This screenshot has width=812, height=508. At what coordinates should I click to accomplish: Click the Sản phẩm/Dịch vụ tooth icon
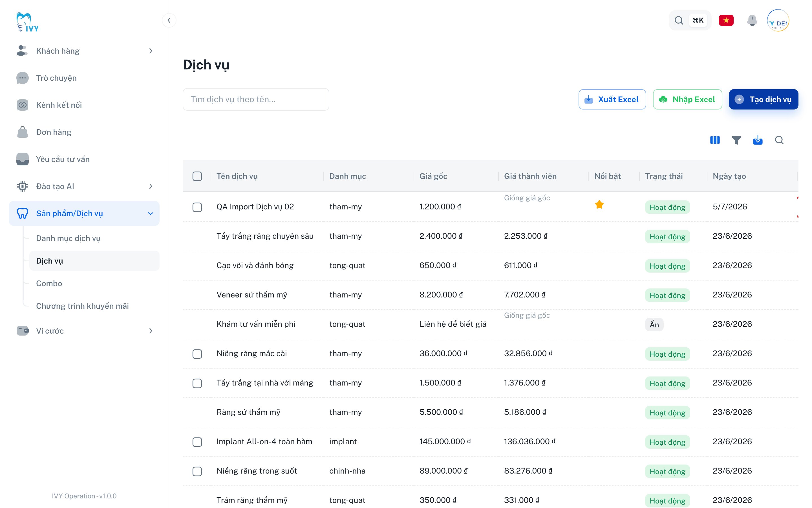pos(22,213)
